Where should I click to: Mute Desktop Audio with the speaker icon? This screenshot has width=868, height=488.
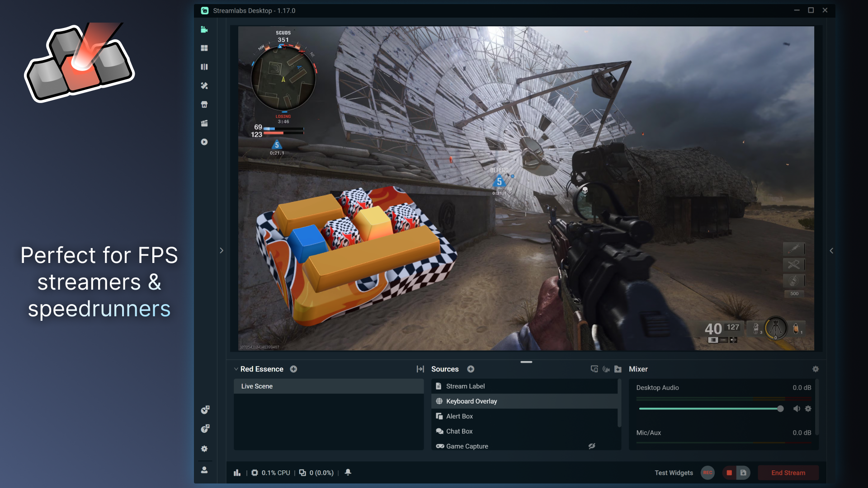click(797, 408)
